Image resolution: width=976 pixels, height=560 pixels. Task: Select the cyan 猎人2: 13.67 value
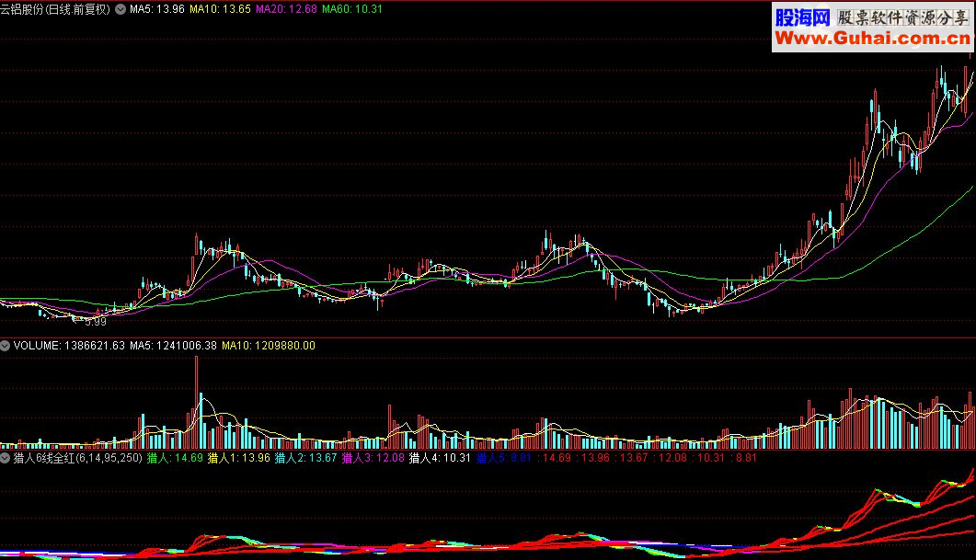click(306, 458)
